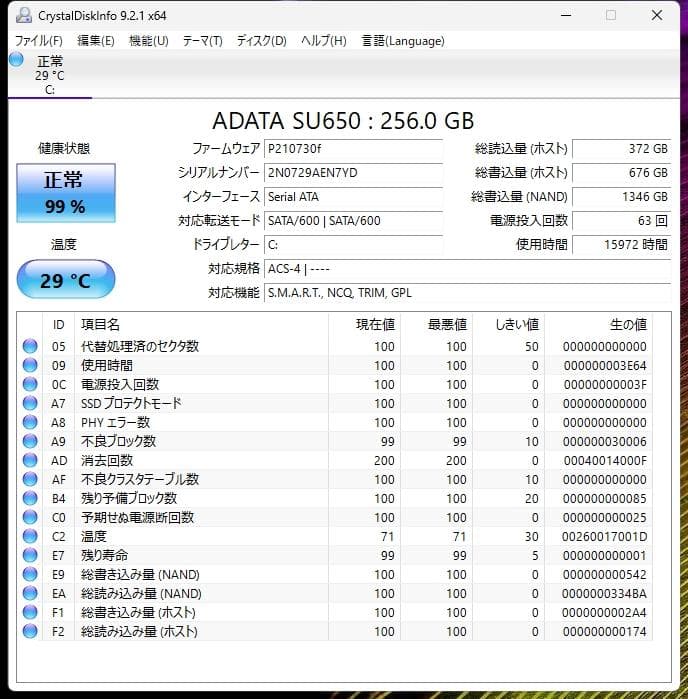688x699 pixels.
Task: Click the ID column header
Action: click(x=58, y=325)
